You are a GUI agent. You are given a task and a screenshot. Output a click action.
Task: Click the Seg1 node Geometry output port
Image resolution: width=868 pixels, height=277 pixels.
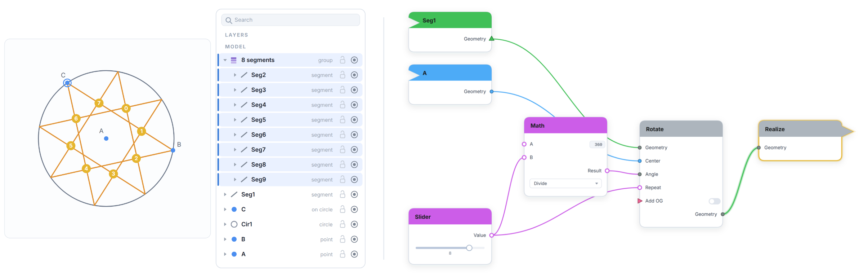tap(491, 39)
